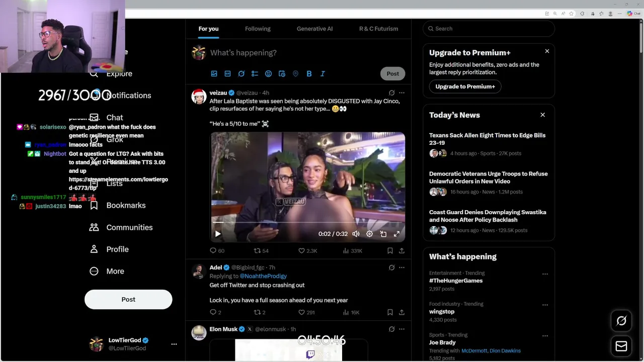Open Profile in sidebar
Image resolution: width=644 pixels, height=362 pixels.
109,249
